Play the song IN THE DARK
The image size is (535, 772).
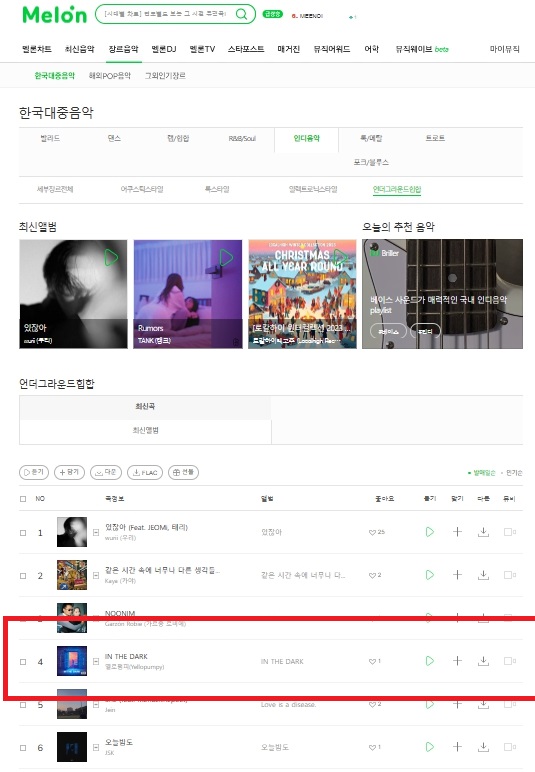(430, 661)
